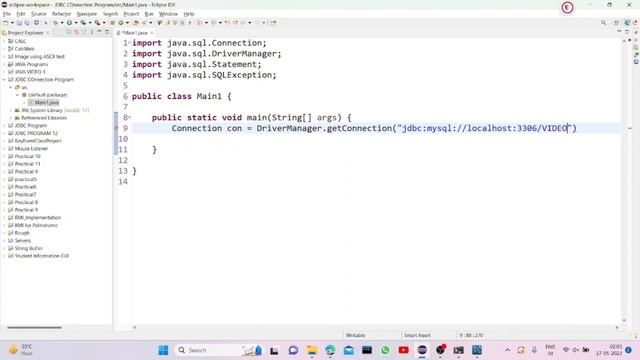The height and width of the screenshot is (360, 640).
Task: Click the green Run button in toolbar
Action: [69, 23]
